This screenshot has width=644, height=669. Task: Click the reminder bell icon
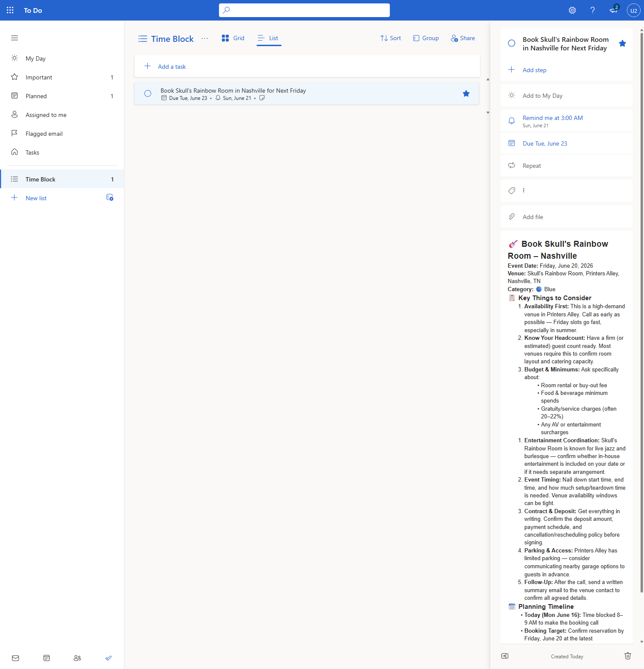[512, 121]
